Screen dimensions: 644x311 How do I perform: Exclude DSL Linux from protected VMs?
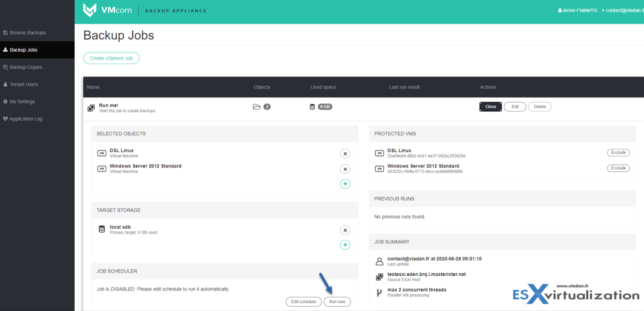tap(618, 153)
